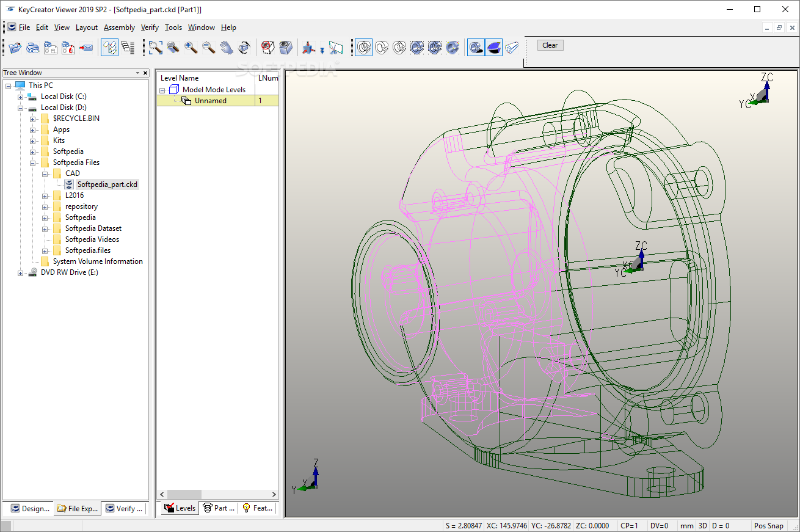Toggle the blue perspective surface icon

(493, 48)
